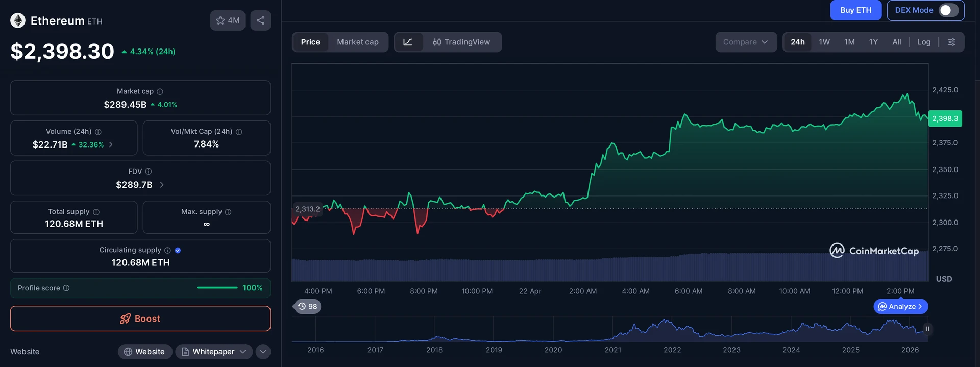This screenshot has width=980, height=367.
Task: Click 2021 in the range navigator
Action: pyautogui.click(x=613, y=350)
